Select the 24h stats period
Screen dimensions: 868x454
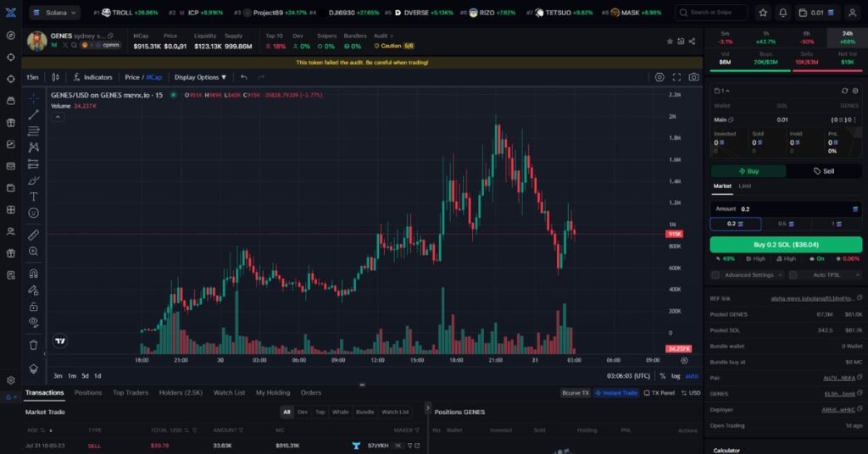pos(847,37)
